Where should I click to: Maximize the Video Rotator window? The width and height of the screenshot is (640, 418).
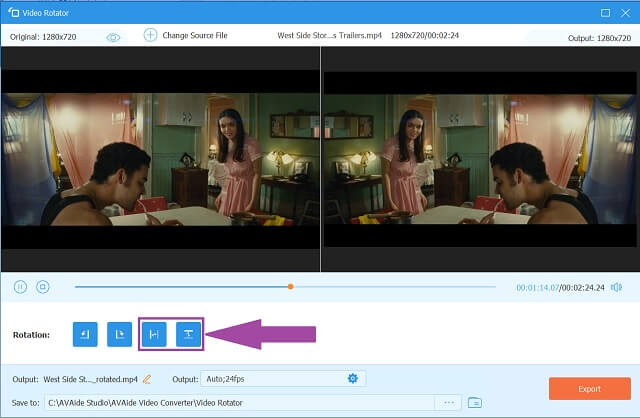pos(605,13)
